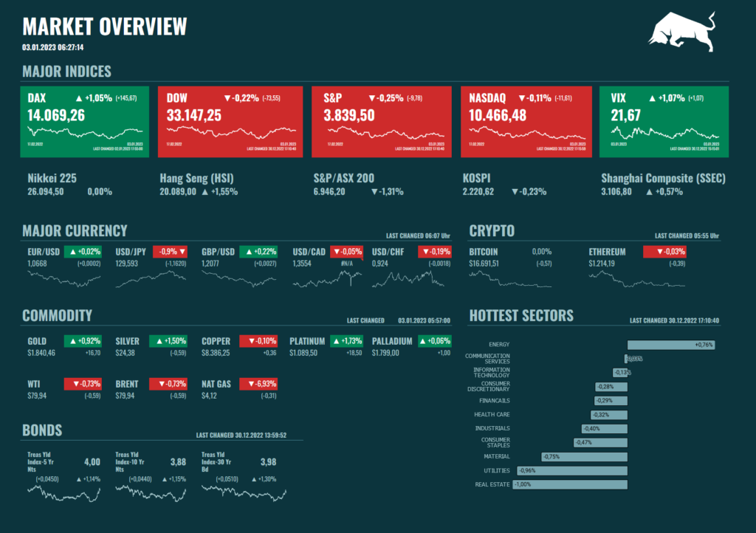
Task: Select the Hang Seng (HSI) label
Action: [196, 179]
